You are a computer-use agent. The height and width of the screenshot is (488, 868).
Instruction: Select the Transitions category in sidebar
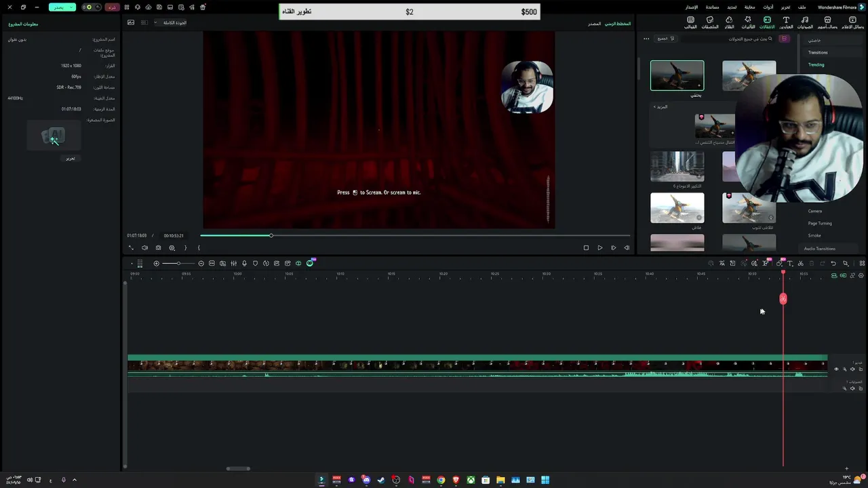pos(817,52)
